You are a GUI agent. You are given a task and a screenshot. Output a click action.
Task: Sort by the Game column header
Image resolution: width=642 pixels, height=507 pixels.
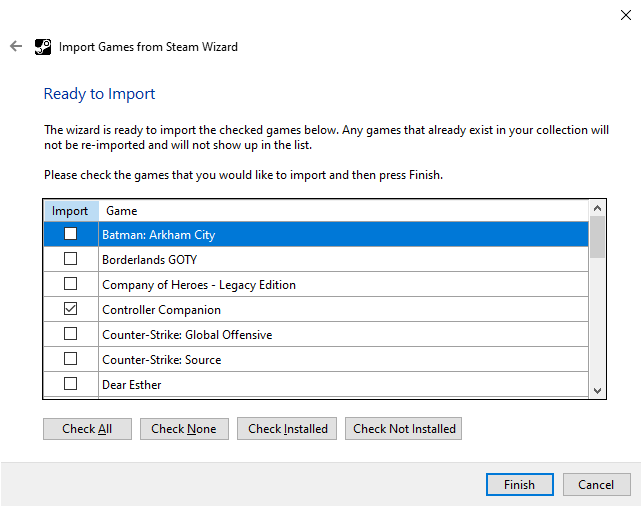(343, 210)
